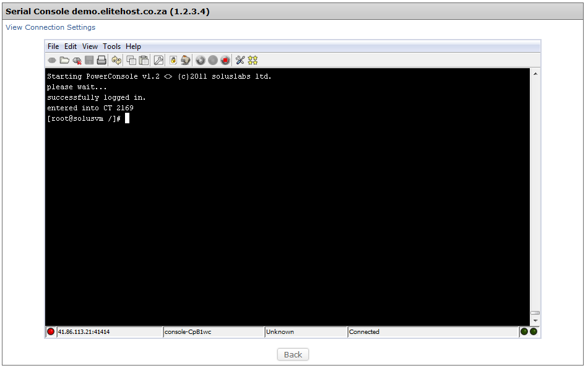The height and width of the screenshot is (368, 588).
Task: Open a session with the folder icon
Action: click(x=64, y=60)
